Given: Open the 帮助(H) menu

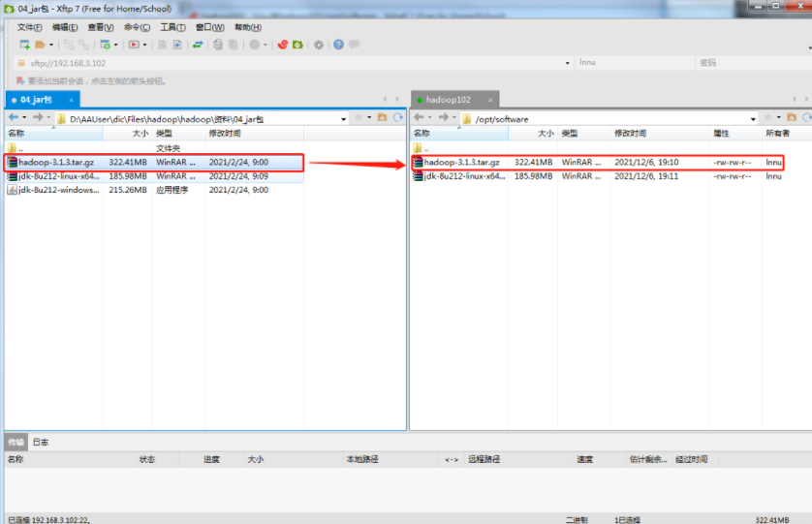Looking at the screenshot, I should pyautogui.click(x=248, y=27).
